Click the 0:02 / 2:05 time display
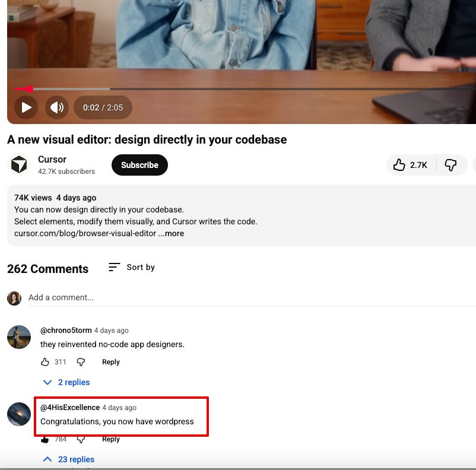The image size is (476, 470). pos(103,107)
